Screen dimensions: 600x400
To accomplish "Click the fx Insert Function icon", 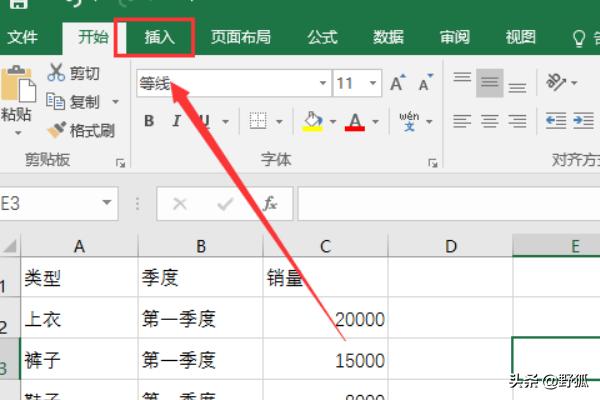I will tap(270, 204).
